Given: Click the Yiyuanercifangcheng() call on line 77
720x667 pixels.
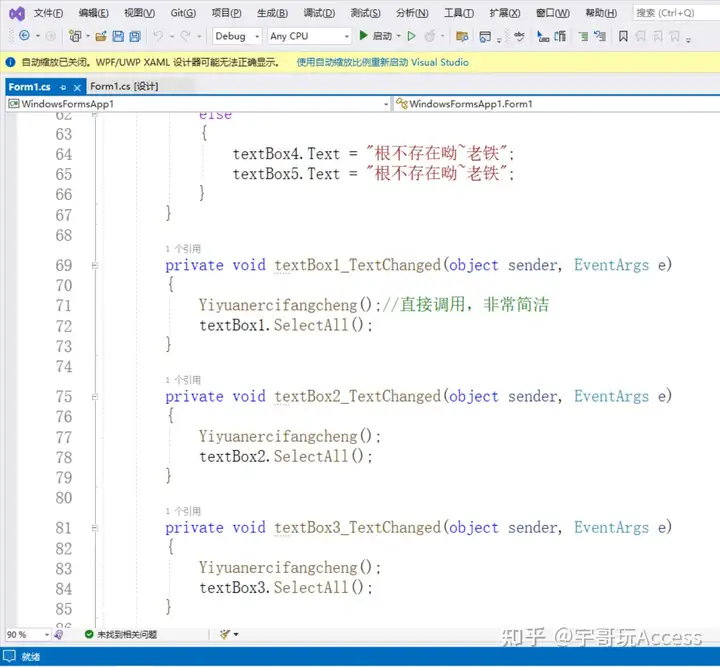Looking at the screenshot, I should (290, 437).
